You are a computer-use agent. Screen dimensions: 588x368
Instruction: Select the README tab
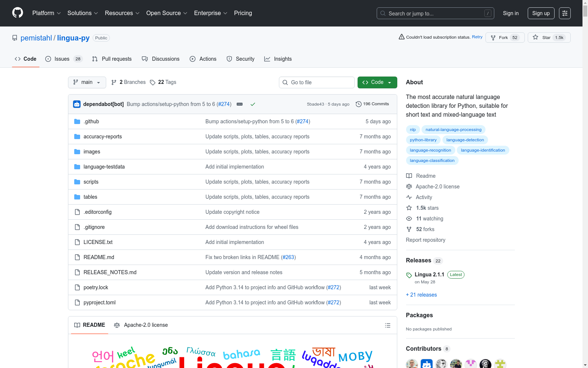90,325
